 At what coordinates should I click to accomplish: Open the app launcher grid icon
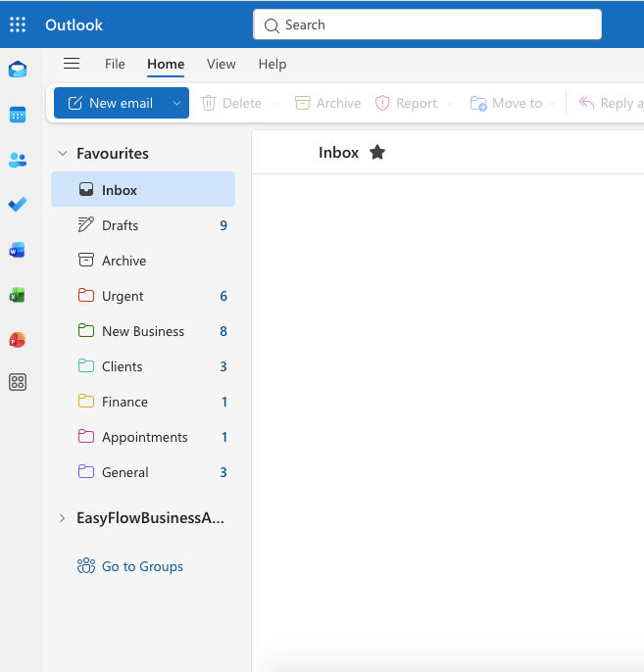point(18,24)
